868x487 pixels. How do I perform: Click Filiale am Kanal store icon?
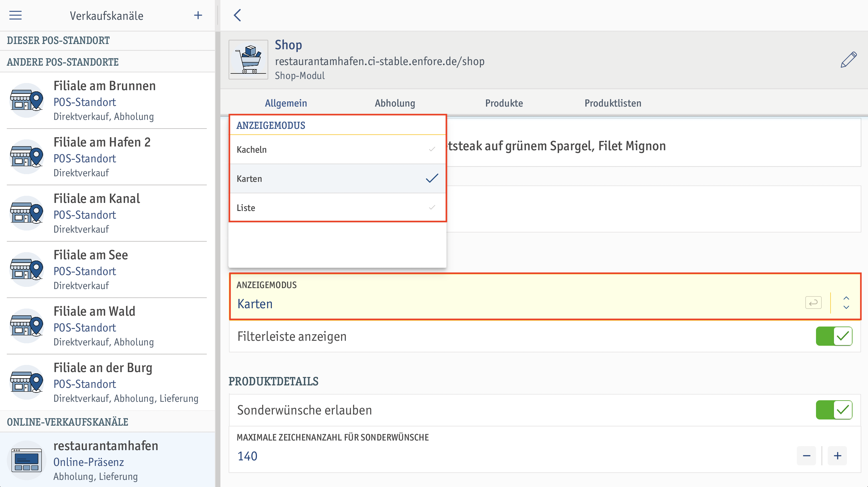(27, 213)
